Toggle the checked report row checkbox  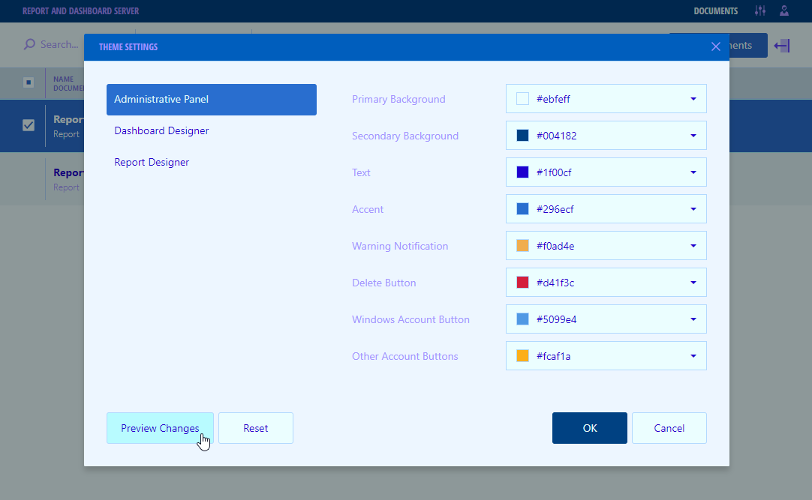pos(29,125)
